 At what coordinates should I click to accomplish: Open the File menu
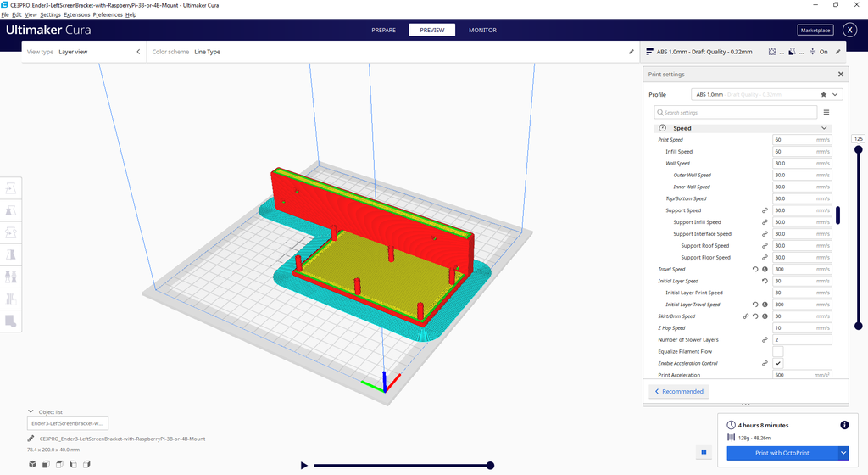click(x=5, y=15)
